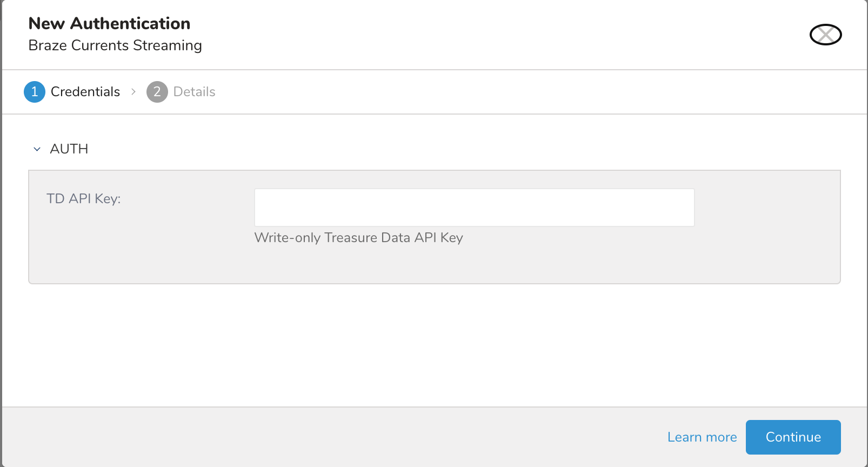Screen dimensions: 868x467
Task: Click the AUTH section header label
Action: coord(69,149)
